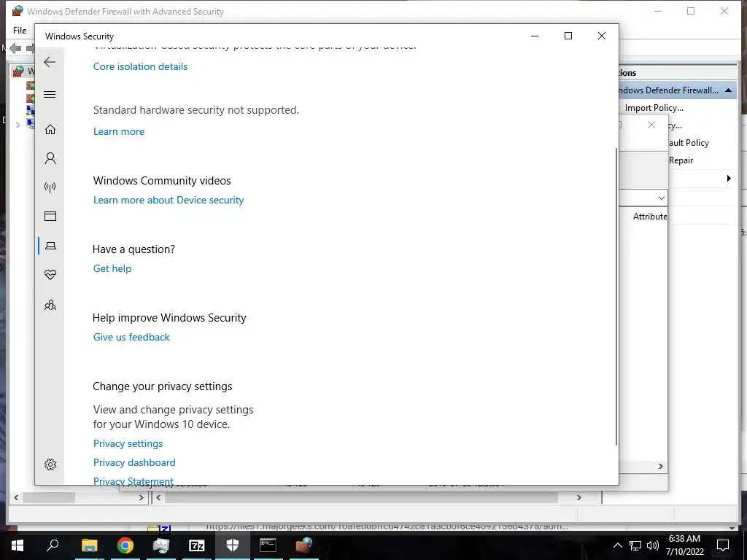The width and height of the screenshot is (747, 560).
Task: Open taskbar Search magnifier icon
Action: pos(53,545)
